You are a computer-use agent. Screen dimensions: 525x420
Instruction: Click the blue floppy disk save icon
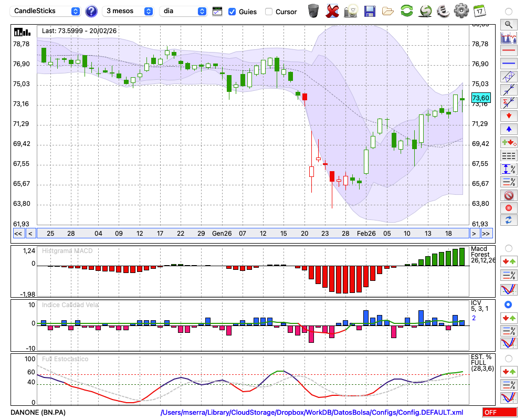pos(370,10)
